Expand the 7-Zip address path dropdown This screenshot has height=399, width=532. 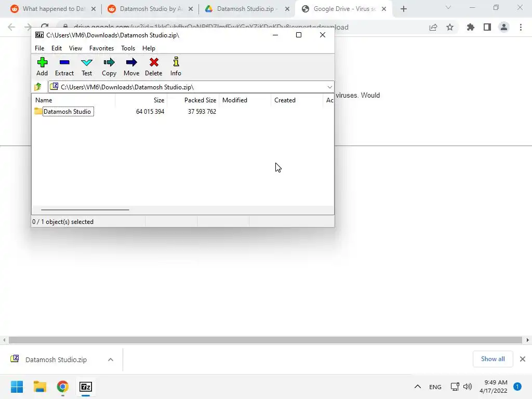tap(329, 87)
